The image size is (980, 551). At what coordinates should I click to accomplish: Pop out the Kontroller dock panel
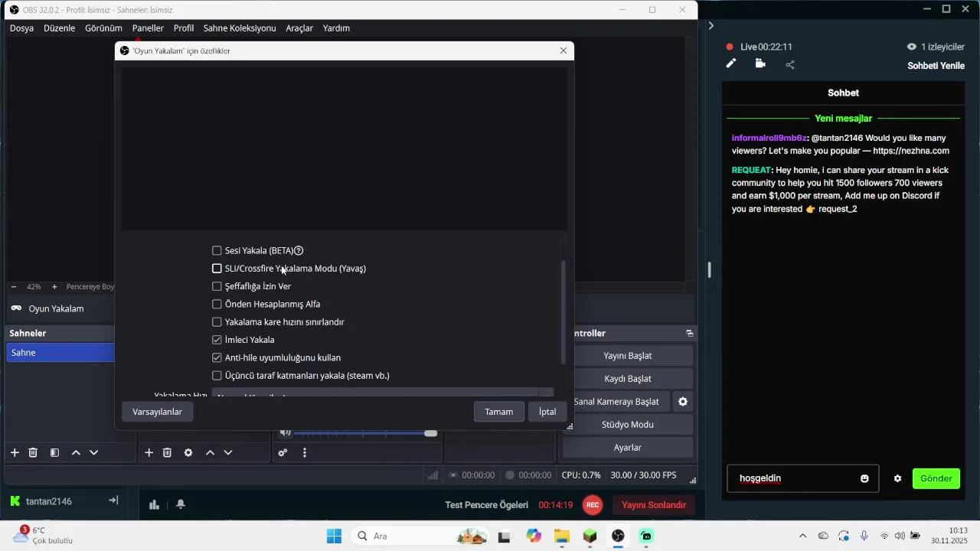point(690,333)
